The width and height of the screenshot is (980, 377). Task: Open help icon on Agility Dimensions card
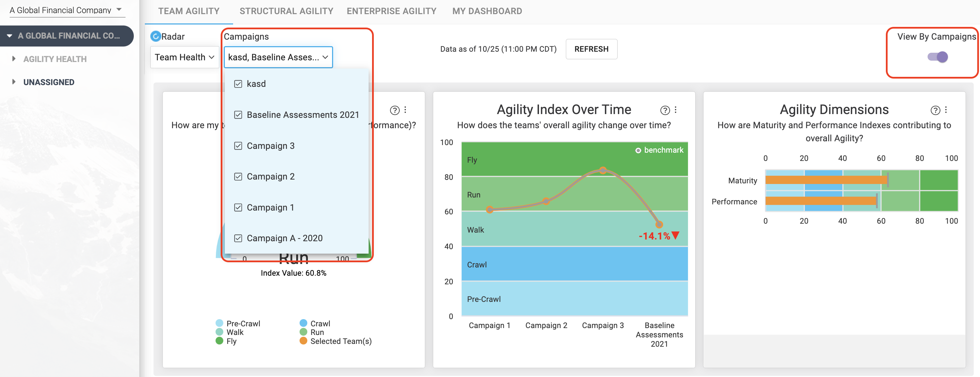click(935, 110)
